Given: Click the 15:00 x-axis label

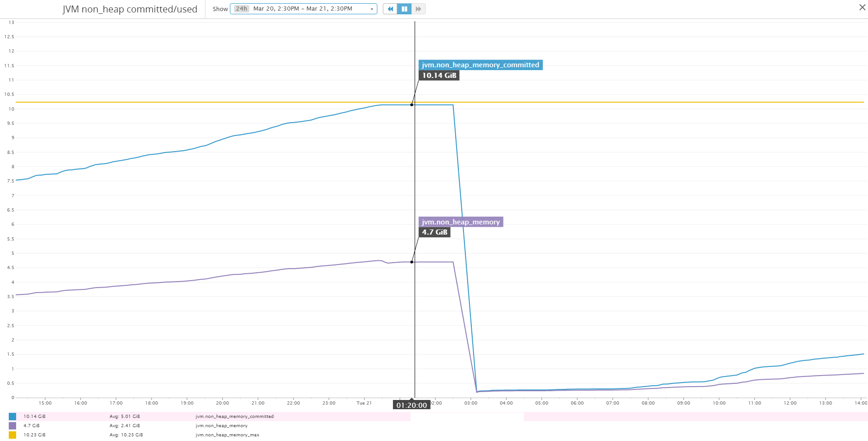Looking at the screenshot, I should tap(45, 403).
